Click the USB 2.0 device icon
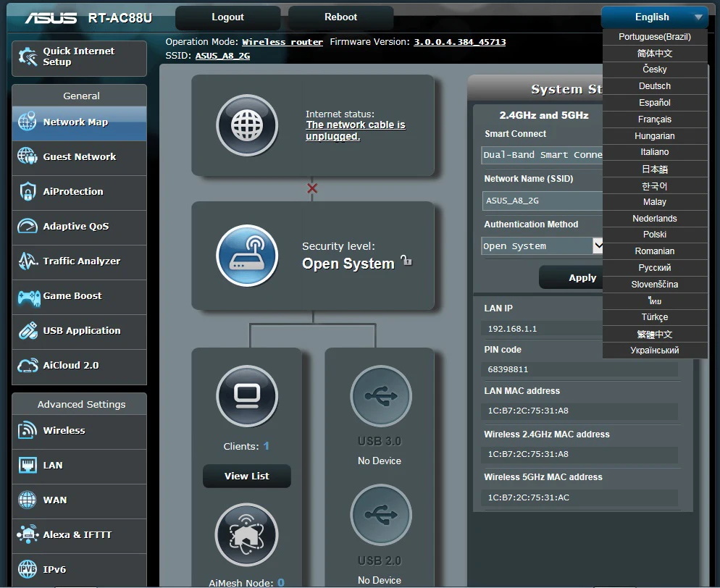 tap(381, 515)
